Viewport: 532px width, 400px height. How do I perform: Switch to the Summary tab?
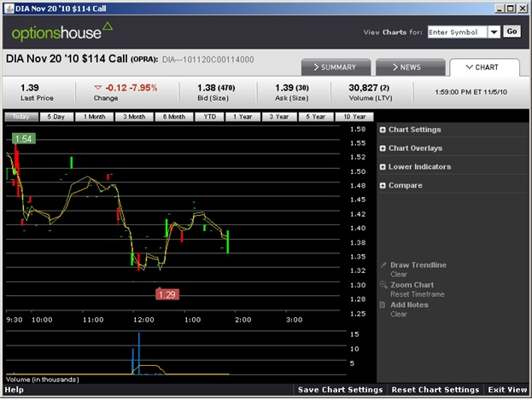point(336,67)
